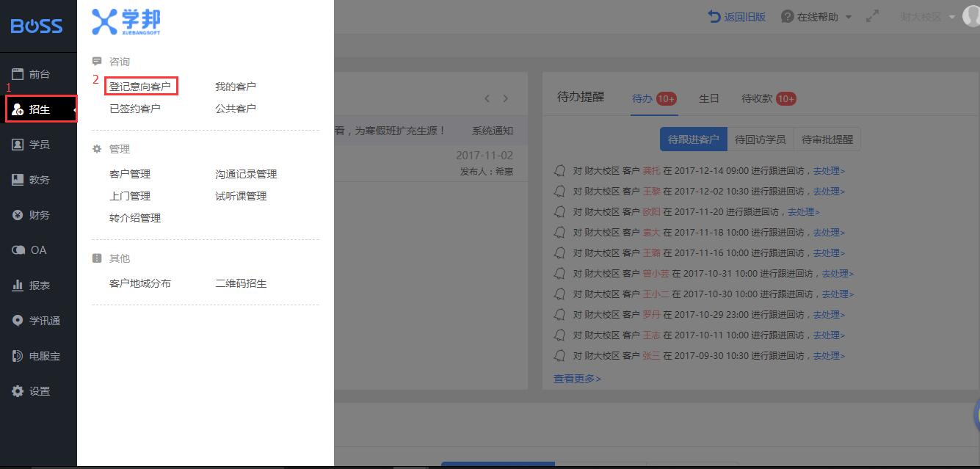Open the 在线帮助 dropdown
Image resolution: width=980 pixels, height=469 pixels.
pyautogui.click(x=817, y=17)
